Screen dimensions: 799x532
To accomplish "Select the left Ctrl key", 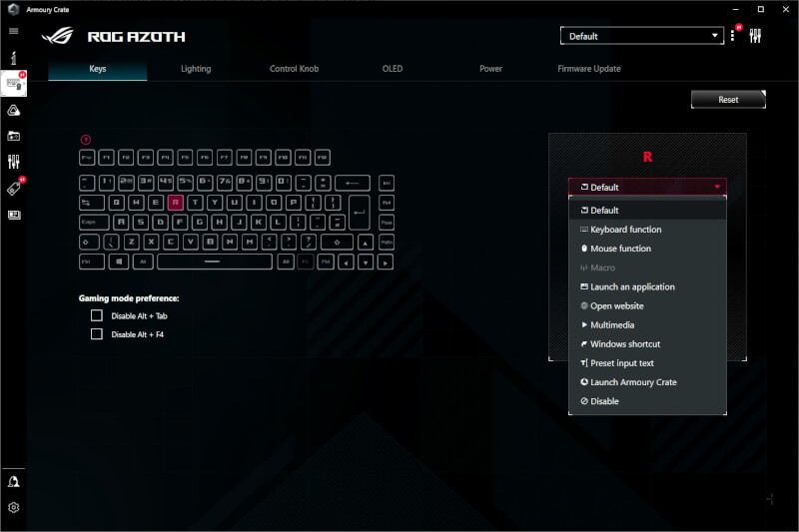I will pos(92,262).
